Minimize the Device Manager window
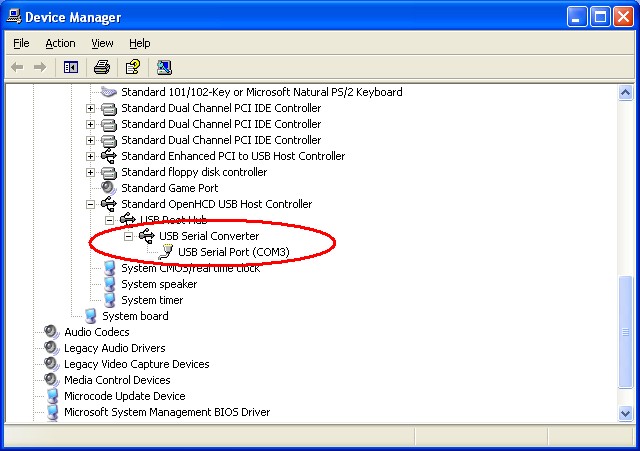Viewport: 640px width, 451px height. point(577,17)
